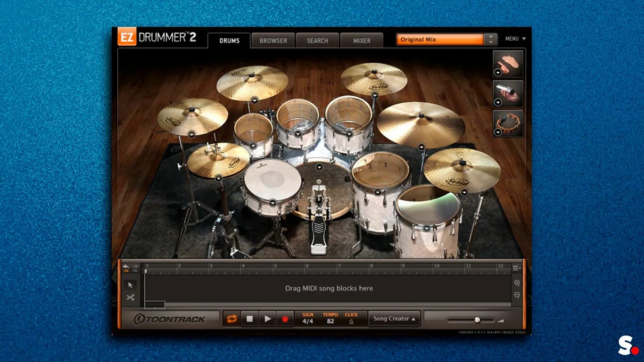The height and width of the screenshot is (362, 644).
Task: Start playback with the play button
Action: pyautogui.click(x=267, y=319)
